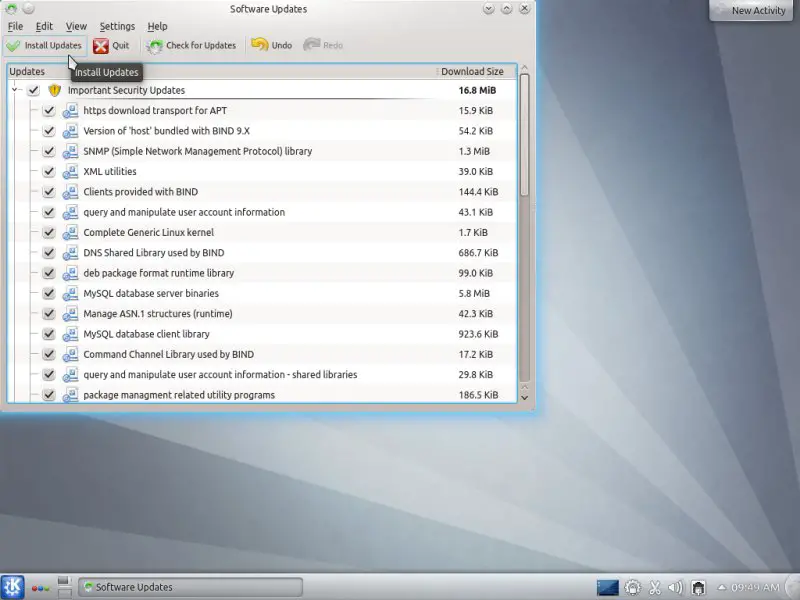Click the blue screen icon in the system tray

point(608,588)
